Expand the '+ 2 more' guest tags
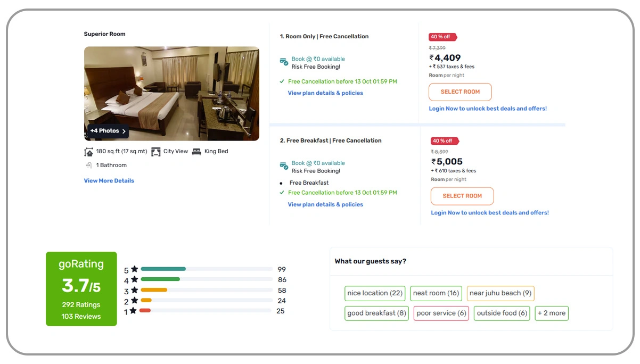The image size is (640, 364). click(552, 313)
